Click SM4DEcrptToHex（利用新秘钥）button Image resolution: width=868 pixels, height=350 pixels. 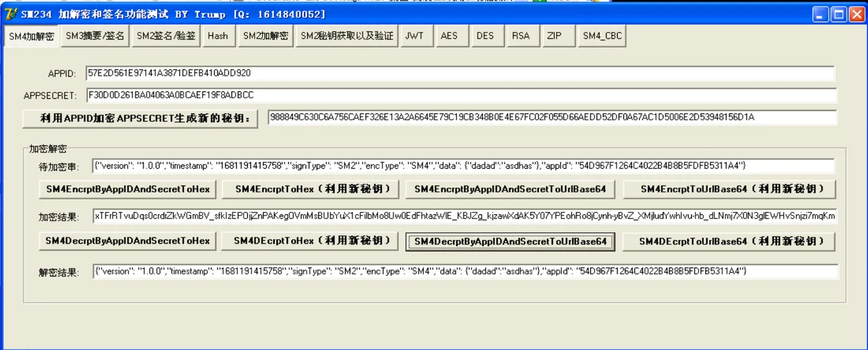(309, 241)
